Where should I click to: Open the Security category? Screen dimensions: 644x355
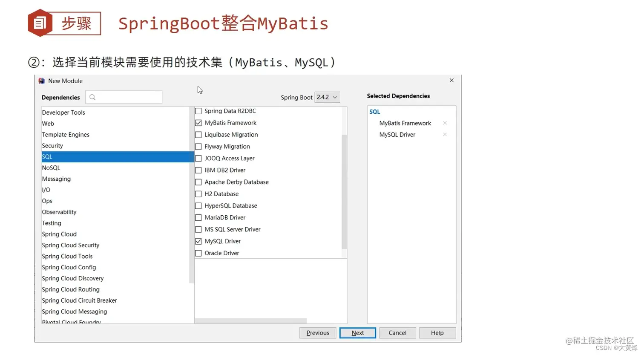click(115, 146)
